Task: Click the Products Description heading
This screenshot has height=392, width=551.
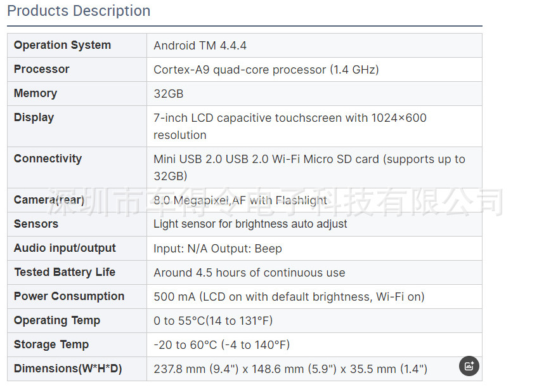Action: click(79, 11)
